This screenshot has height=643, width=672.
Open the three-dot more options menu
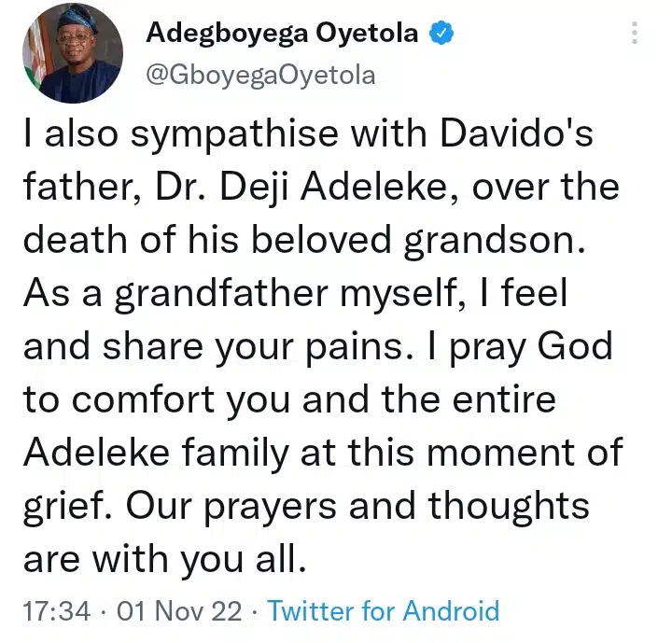click(x=635, y=34)
